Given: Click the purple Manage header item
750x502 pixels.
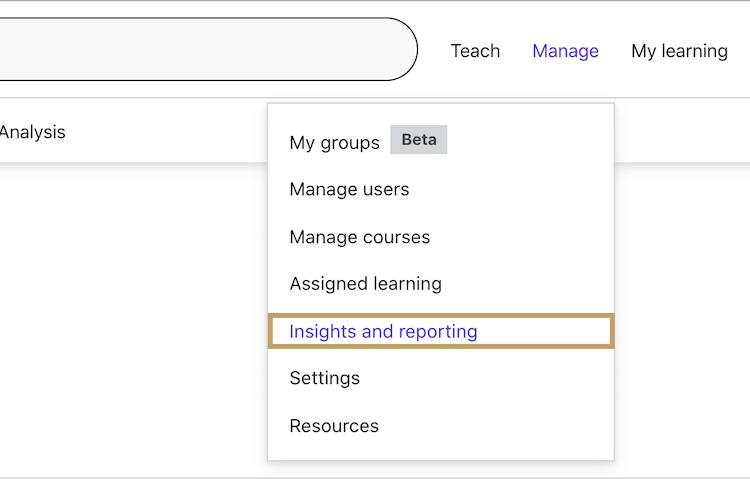Looking at the screenshot, I should 565,51.
